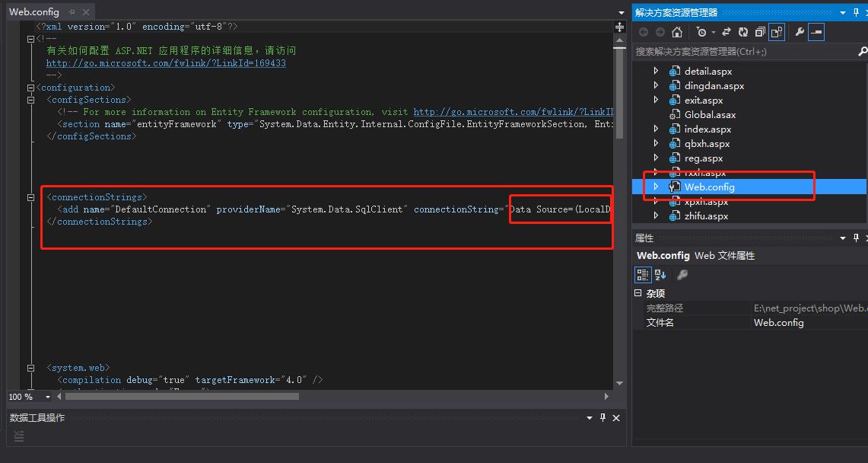Open the 100 % zoom level dropdown

[x=48, y=397]
